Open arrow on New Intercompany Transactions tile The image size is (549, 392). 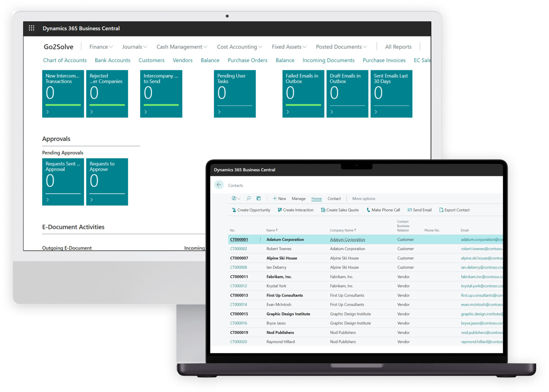point(47,112)
